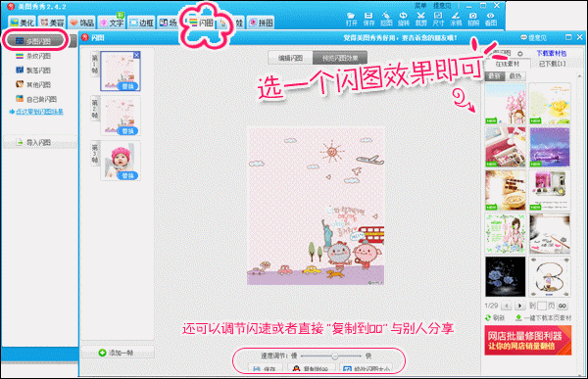The image size is (588, 379).
Task: Select the 裁剪 crop scissors icon
Action: point(420,19)
